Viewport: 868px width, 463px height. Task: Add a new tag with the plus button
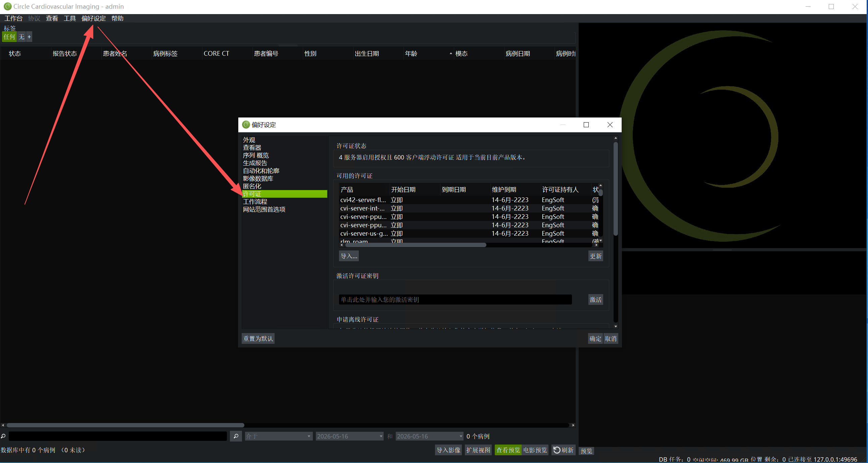29,37
